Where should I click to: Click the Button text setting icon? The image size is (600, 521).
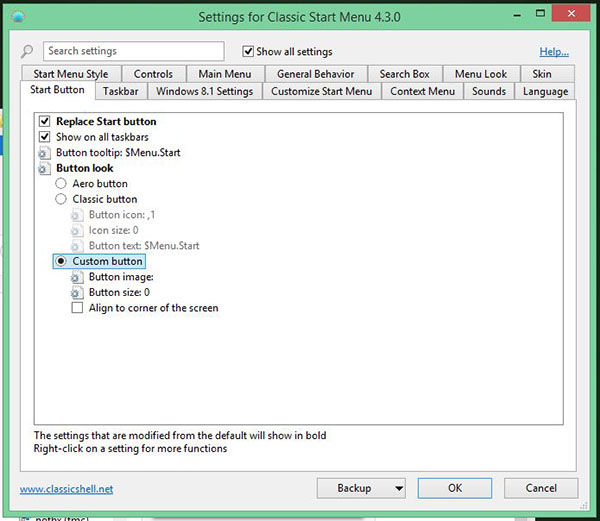tap(77, 246)
